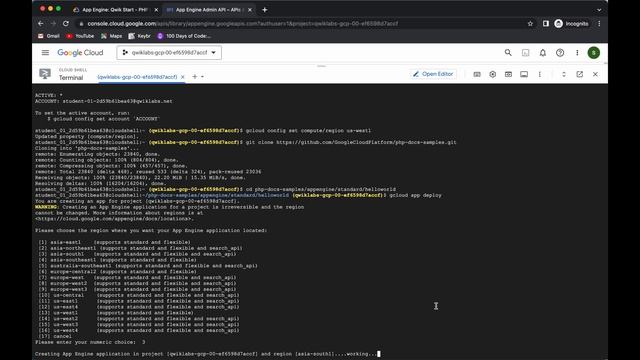The image size is (640, 360).
Task: Click the 'gcloud app deploy' command text
Action: tap(416, 196)
